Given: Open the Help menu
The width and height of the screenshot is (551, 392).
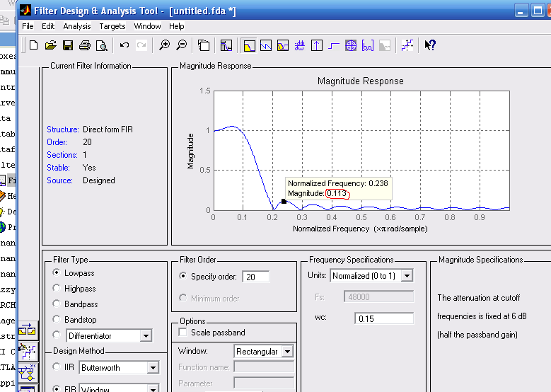Looking at the screenshot, I should (176, 26).
